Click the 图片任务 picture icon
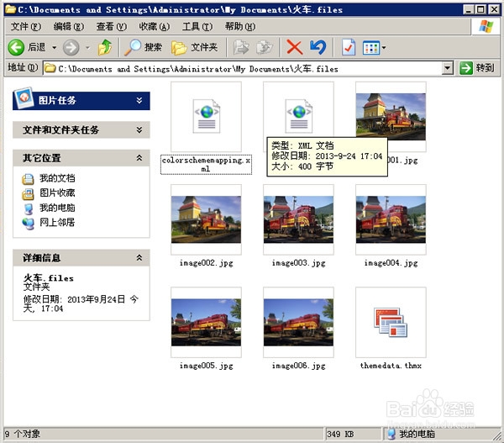Screen dimensions: 504x443 tap(24, 98)
